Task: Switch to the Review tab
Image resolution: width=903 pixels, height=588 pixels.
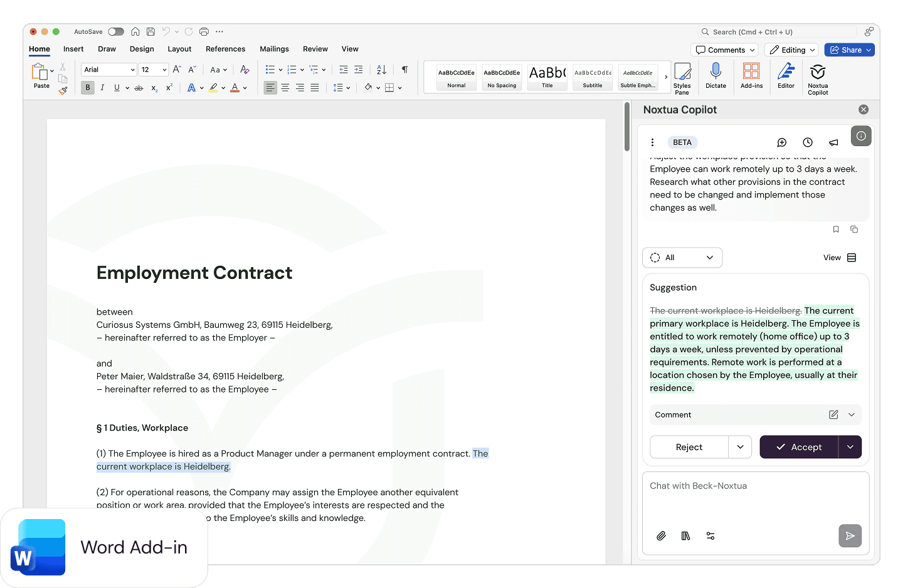Action: [x=315, y=49]
